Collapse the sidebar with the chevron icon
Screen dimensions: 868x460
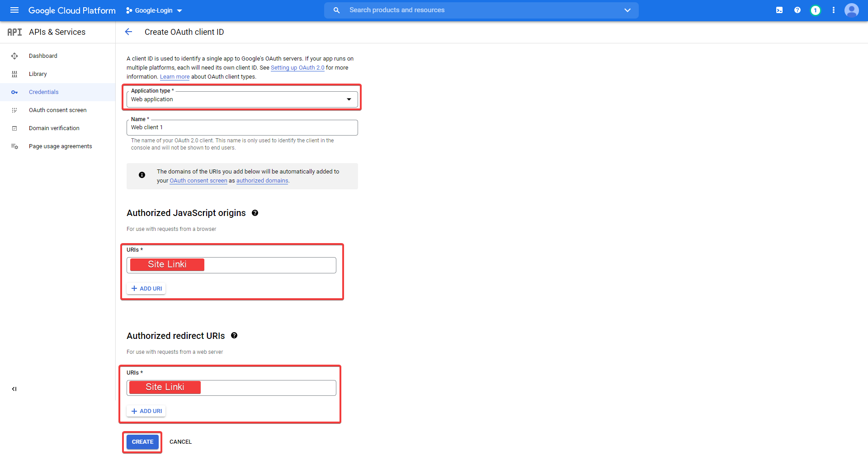point(14,389)
